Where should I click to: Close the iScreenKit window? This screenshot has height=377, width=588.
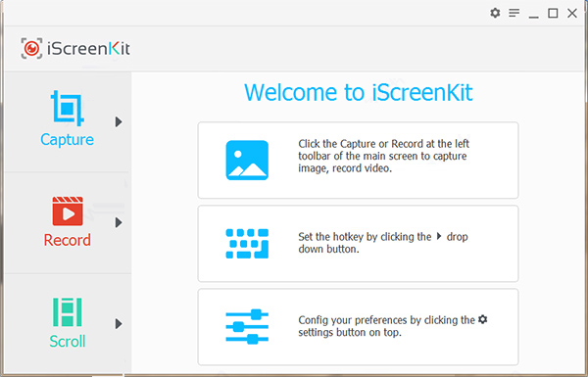(572, 13)
